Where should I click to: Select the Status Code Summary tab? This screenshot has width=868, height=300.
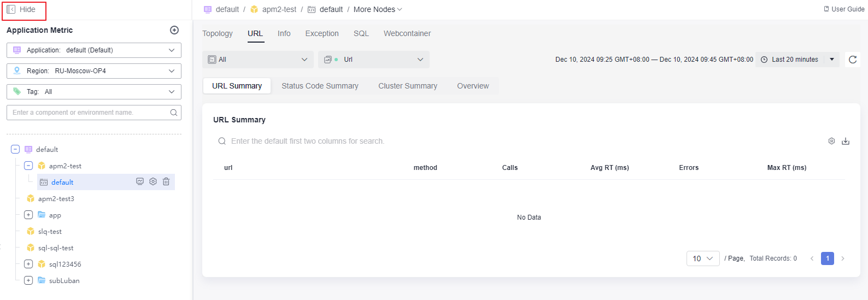(x=320, y=86)
